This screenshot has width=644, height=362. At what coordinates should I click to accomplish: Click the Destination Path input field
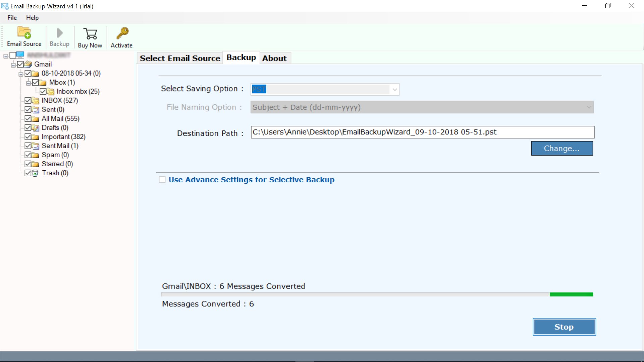[x=422, y=132]
